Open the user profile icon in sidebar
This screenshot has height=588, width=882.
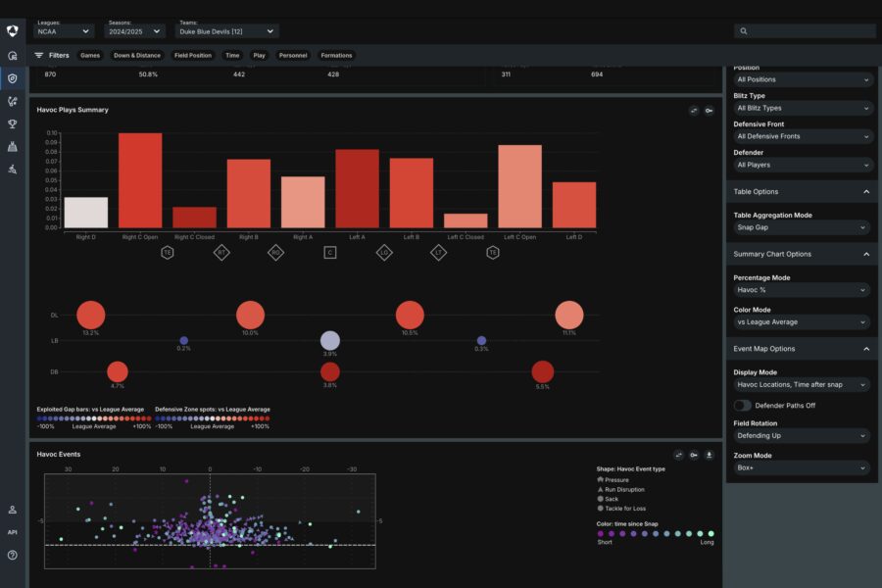[12, 510]
